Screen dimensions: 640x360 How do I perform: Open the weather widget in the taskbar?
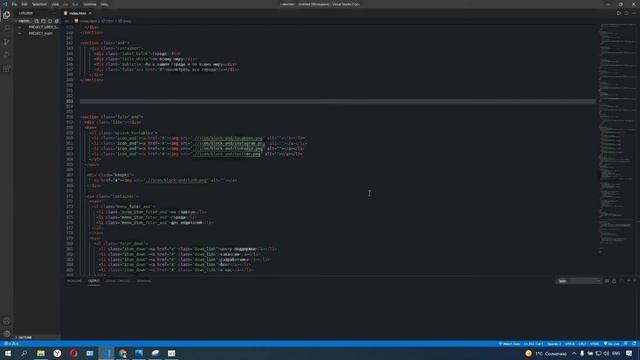click(546, 353)
